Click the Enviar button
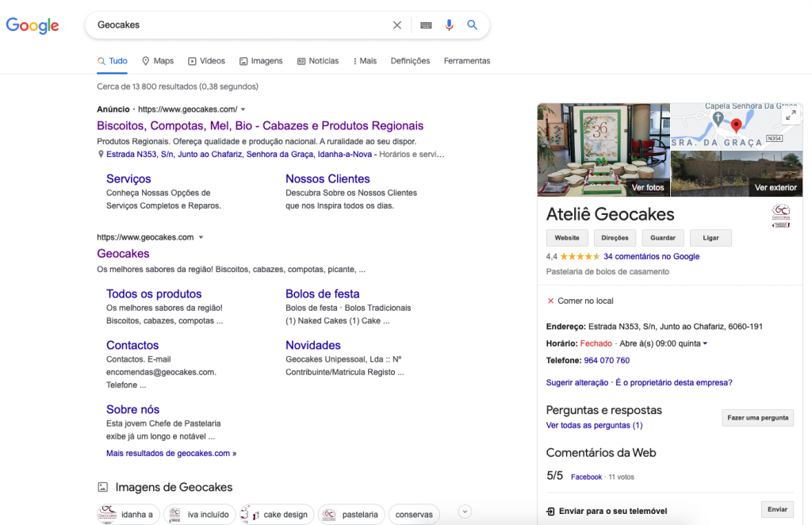The width and height of the screenshot is (812, 525). pos(777,509)
